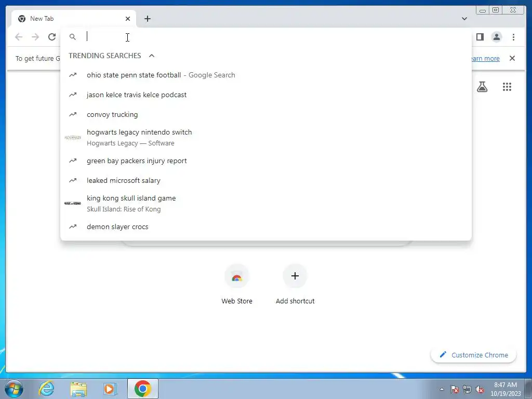Open the tab search dropdown arrow
Viewport: 532px width, 399px height.
pos(464,19)
